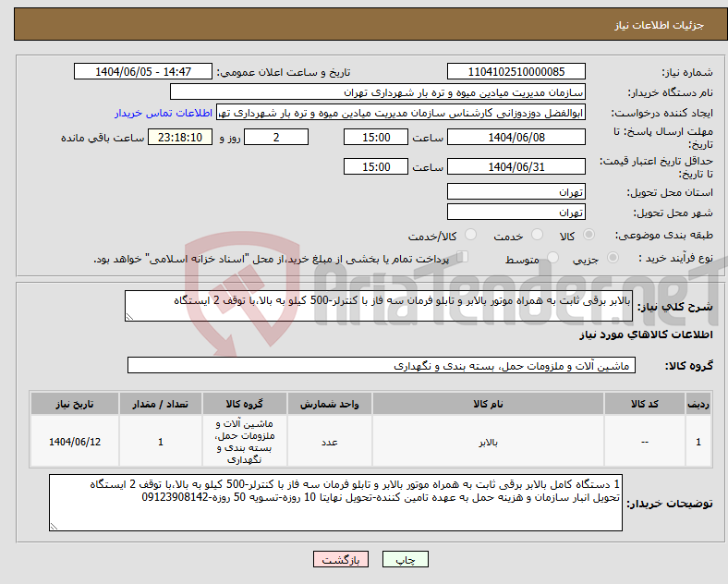The height and width of the screenshot is (584, 728).
Task: Click the -- product code cell
Action: tap(645, 442)
